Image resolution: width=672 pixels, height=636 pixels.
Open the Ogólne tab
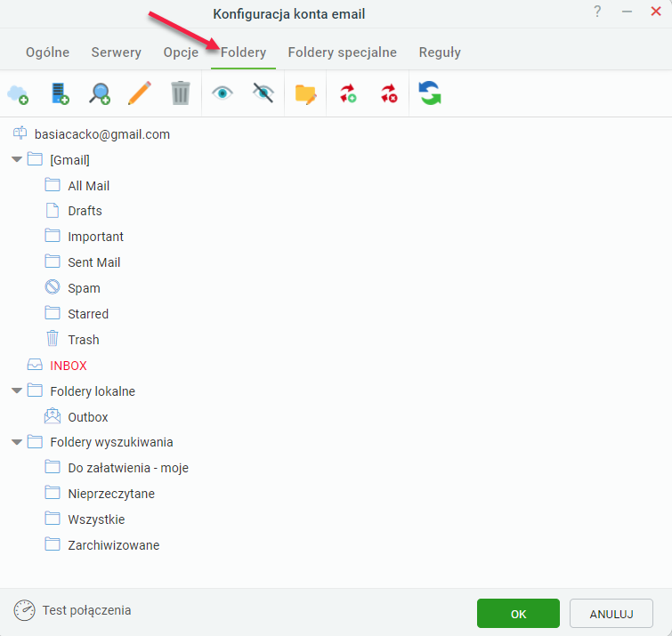47,52
